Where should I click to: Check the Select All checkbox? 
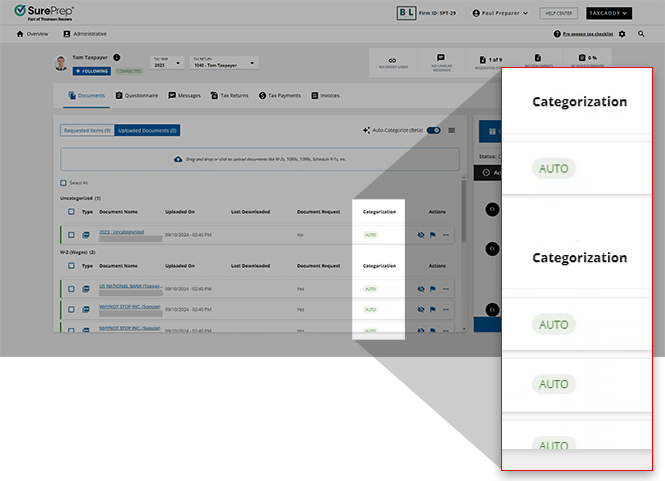pos(63,183)
